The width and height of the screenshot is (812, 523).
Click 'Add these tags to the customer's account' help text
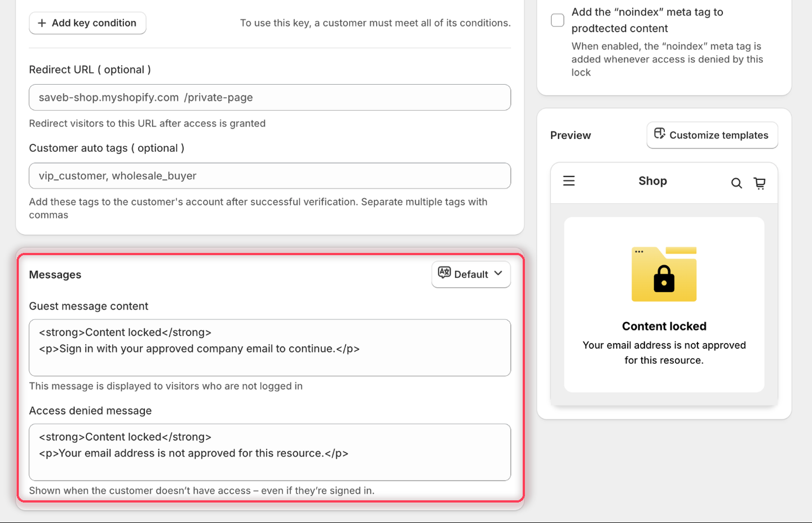(x=258, y=208)
